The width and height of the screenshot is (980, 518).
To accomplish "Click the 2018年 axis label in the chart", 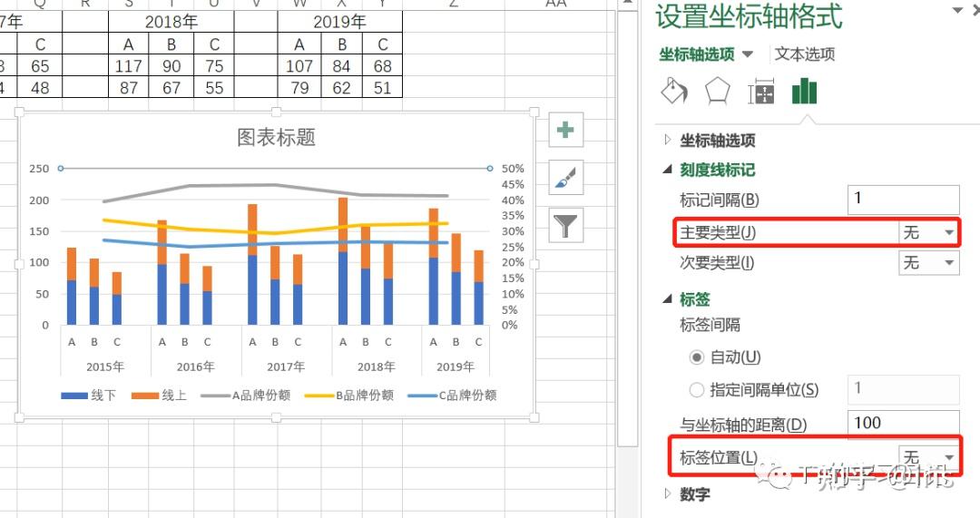I will click(377, 367).
